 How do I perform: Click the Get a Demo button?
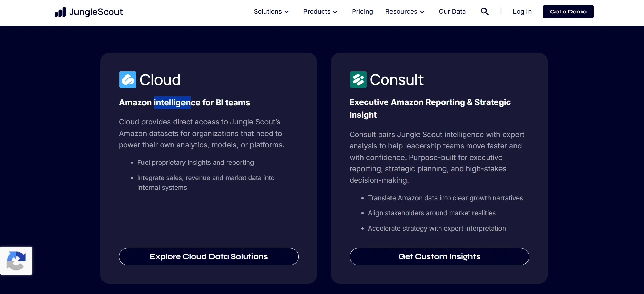[x=568, y=12]
